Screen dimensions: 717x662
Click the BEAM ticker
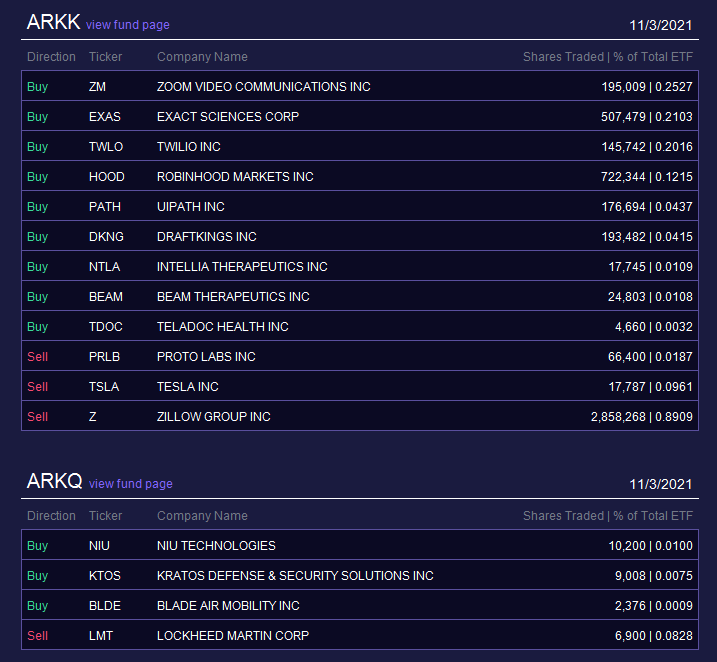click(106, 297)
